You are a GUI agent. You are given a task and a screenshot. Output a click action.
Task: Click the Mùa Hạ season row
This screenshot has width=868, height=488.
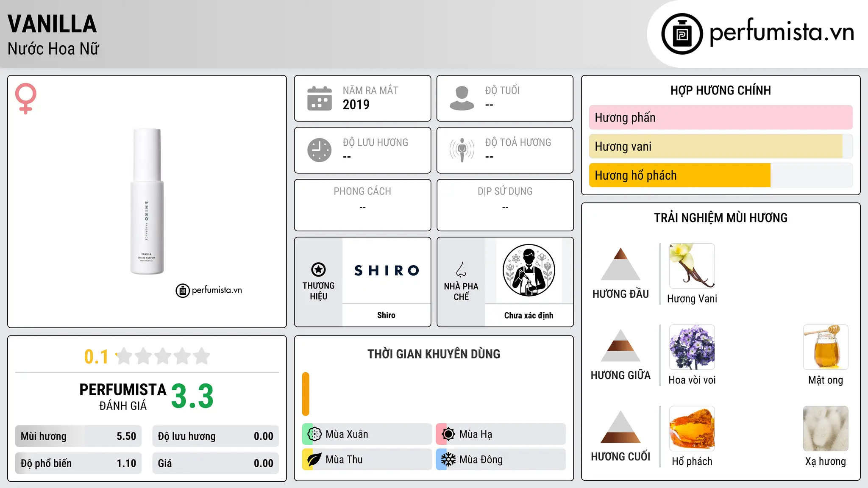pyautogui.click(x=501, y=434)
